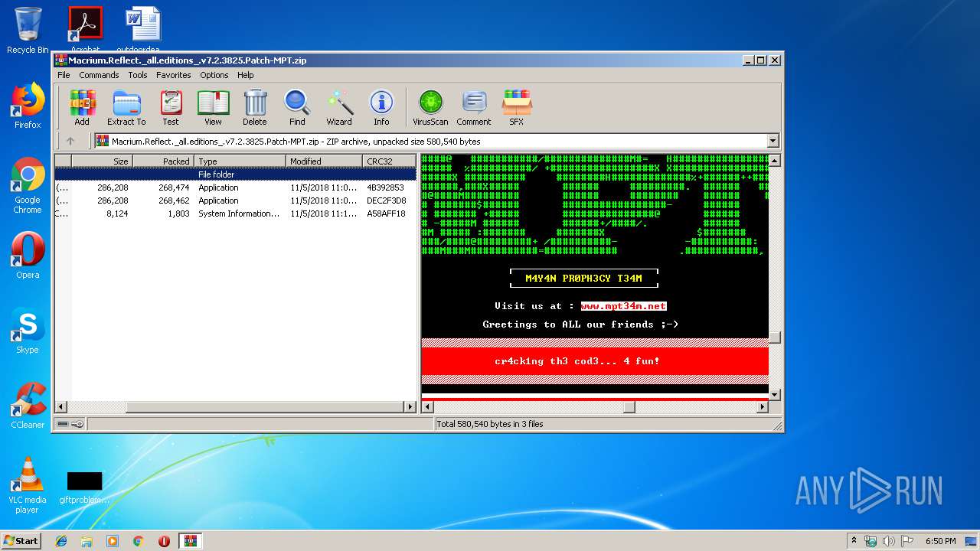Open Acrobat desktop shortcut
Image resolution: width=980 pixels, height=551 pixels.
[85, 29]
